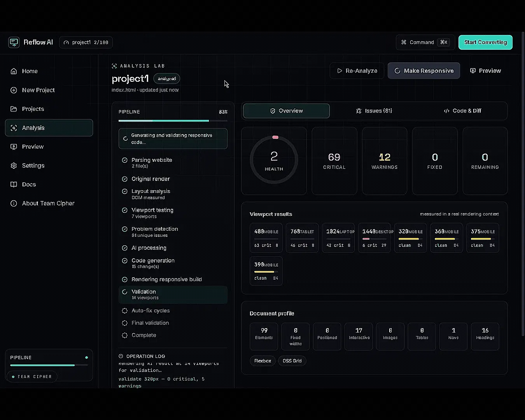
Task: Open Projects in the sidebar
Action: coord(49,109)
